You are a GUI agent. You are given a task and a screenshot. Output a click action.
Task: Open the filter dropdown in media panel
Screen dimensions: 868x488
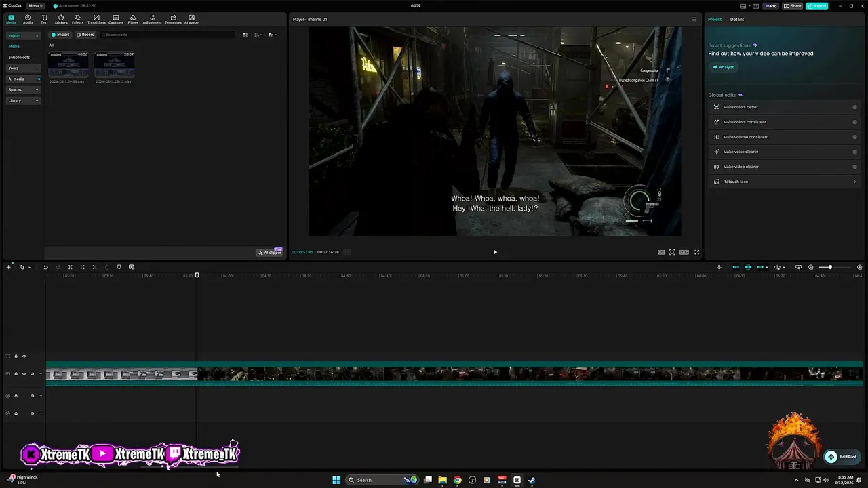tap(271, 35)
